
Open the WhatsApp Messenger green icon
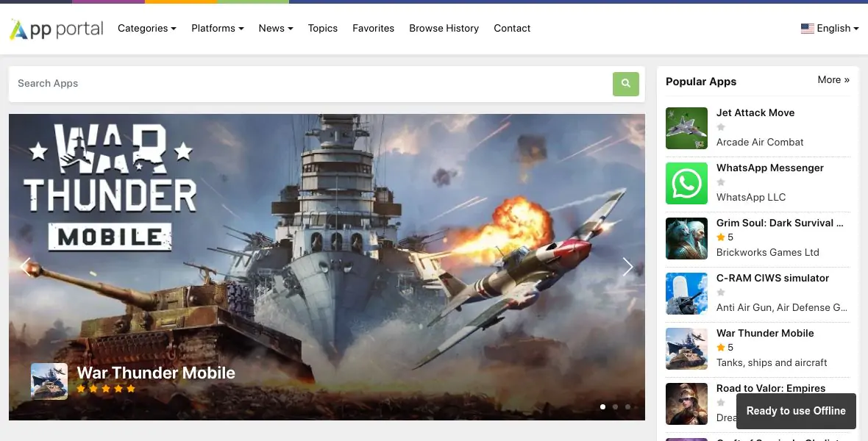pyautogui.click(x=686, y=183)
